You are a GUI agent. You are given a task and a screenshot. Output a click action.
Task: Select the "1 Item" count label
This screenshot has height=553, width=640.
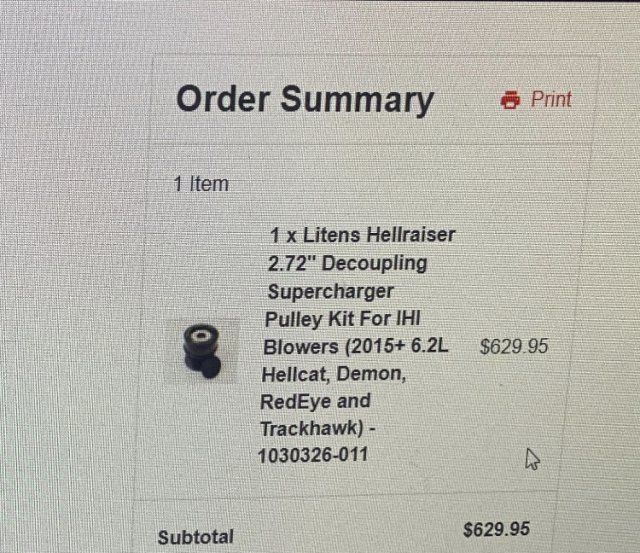click(201, 184)
